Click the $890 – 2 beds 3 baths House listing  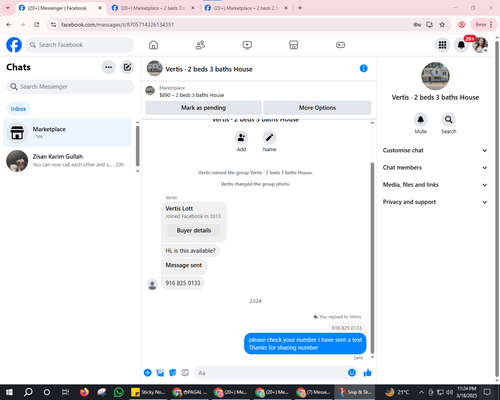[x=192, y=95]
